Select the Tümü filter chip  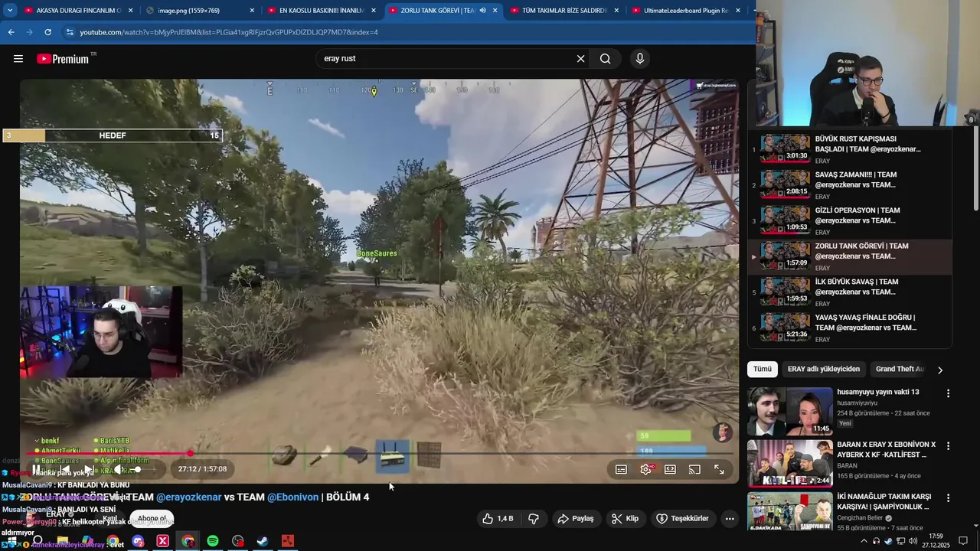(x=763, y=369)
